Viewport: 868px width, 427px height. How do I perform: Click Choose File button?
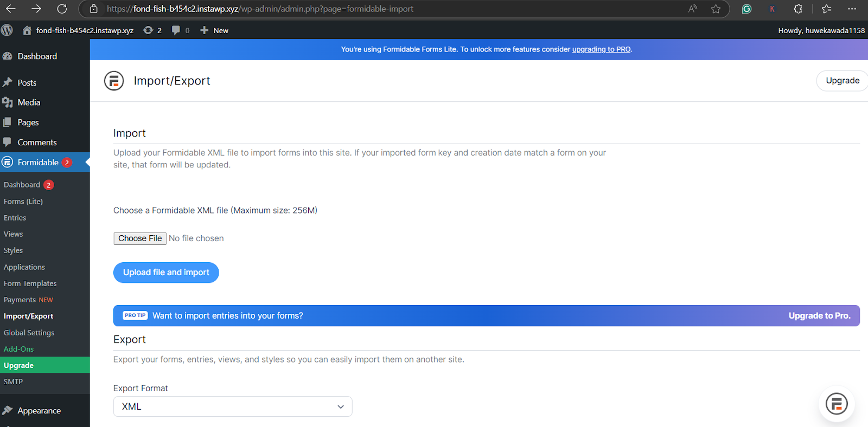coord(140,238)
